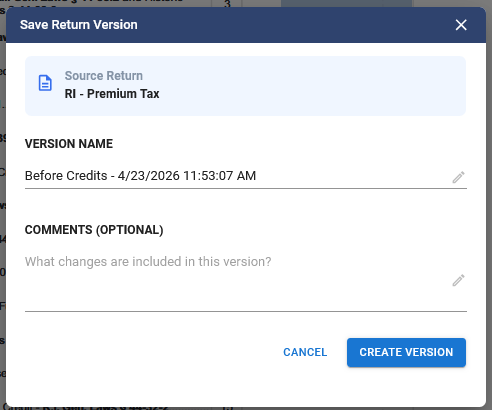
Task: Place cursor on 'Before Credits' text
Action: [66, 176]
